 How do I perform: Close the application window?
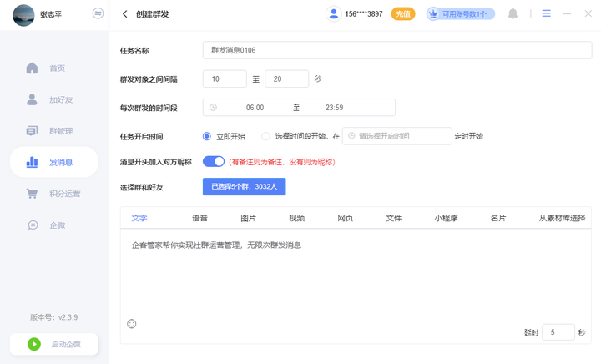pyautogui.click(x=588, y=14)
